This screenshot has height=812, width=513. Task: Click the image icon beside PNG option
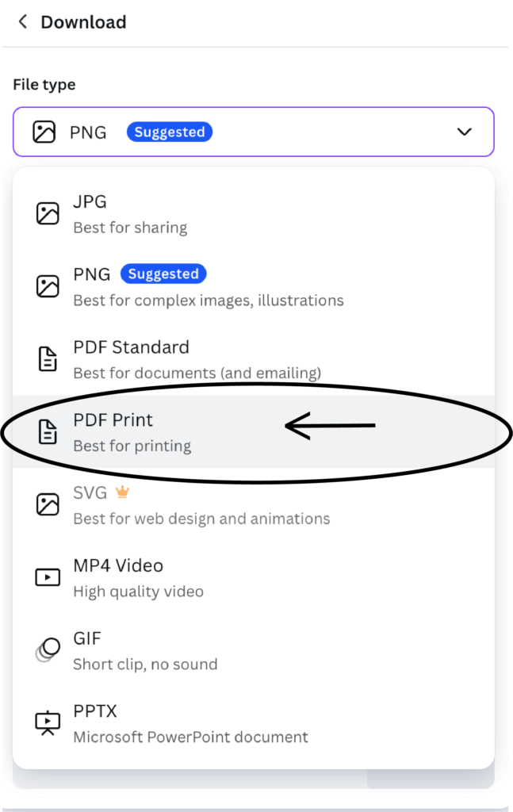point(48,285)
